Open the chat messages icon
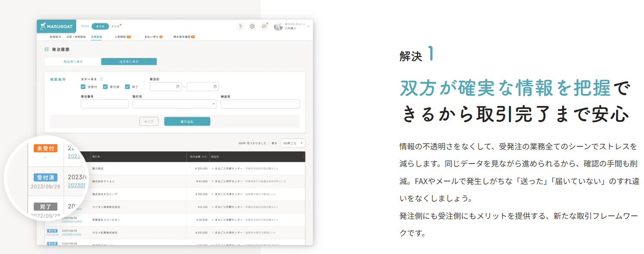The width and height of the screenshot is (644, 254). [x=264, y=26]
